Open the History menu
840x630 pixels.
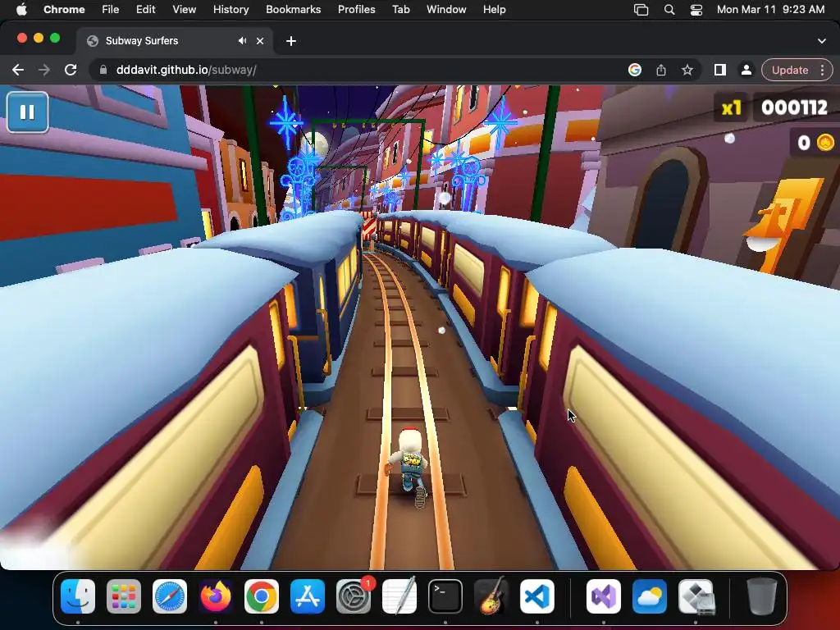(231, 9)
